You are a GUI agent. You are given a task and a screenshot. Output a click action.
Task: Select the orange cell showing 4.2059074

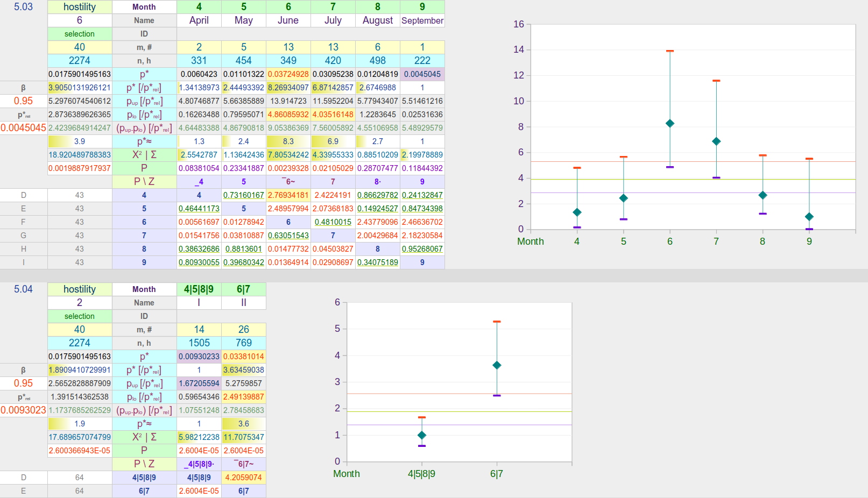click(x=244, y=478)
